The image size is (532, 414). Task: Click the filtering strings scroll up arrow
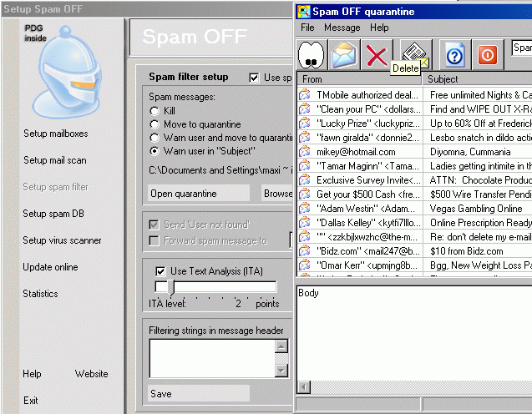pos(281,346)
